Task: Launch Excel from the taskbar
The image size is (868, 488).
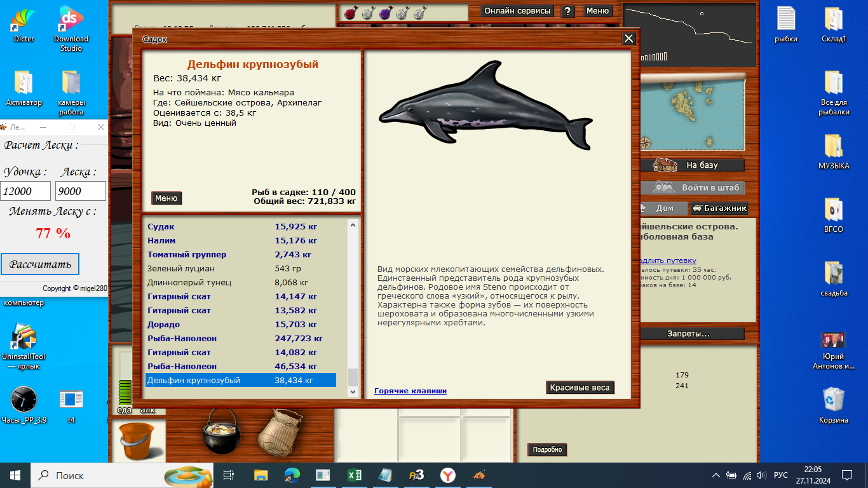Action: [354, 475]
